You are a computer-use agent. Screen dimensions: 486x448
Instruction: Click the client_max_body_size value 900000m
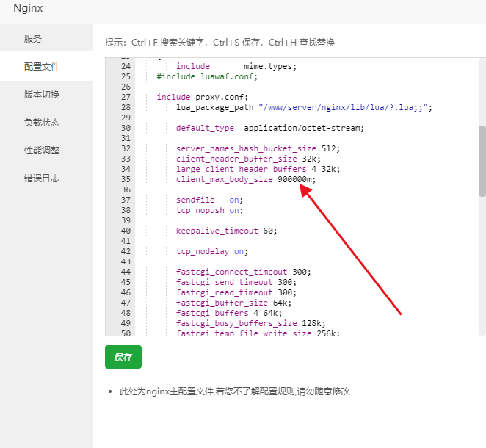click(297, 179)
